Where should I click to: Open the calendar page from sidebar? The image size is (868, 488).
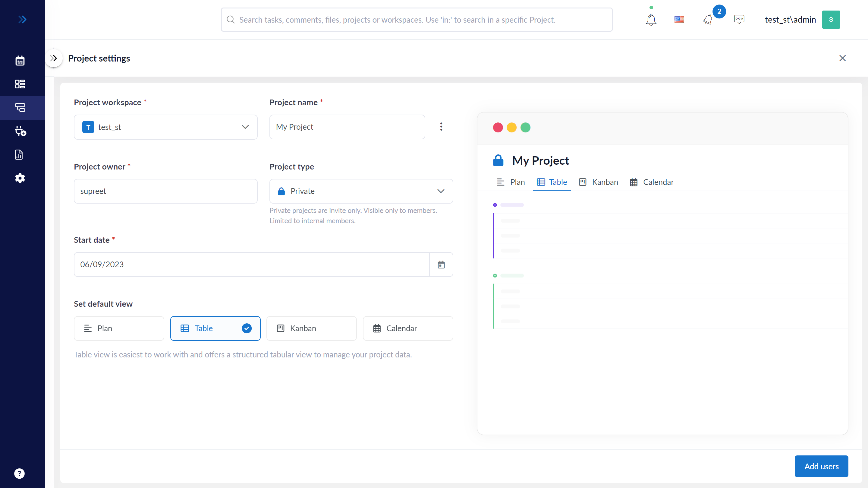(20, 61)
